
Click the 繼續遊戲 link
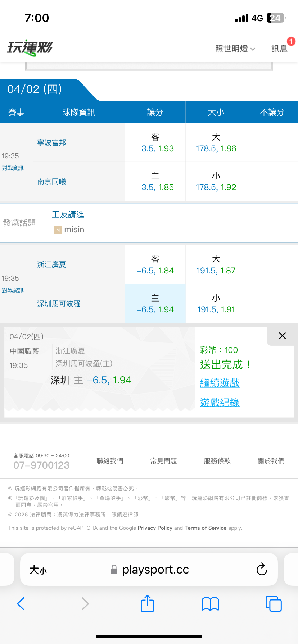pos(220,383)
